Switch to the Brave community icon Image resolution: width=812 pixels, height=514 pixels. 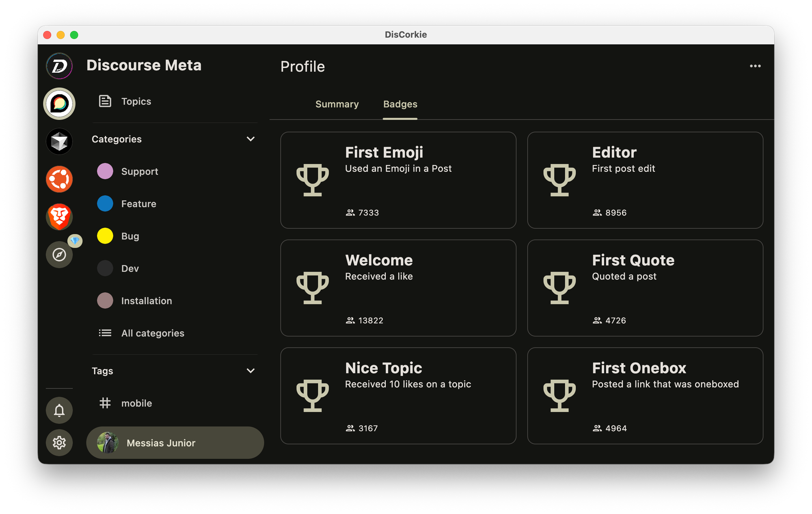(59, 217)
